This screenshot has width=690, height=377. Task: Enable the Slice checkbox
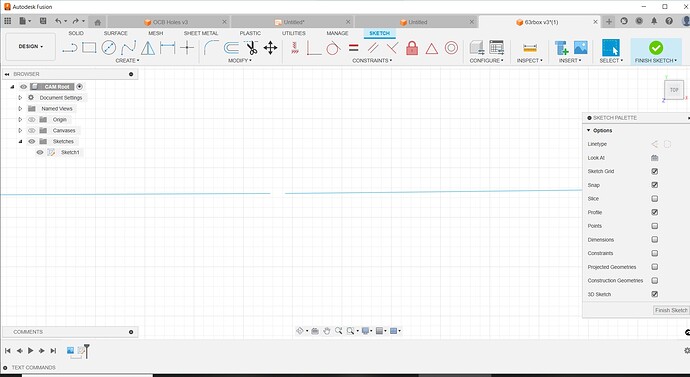coord(655,198)
